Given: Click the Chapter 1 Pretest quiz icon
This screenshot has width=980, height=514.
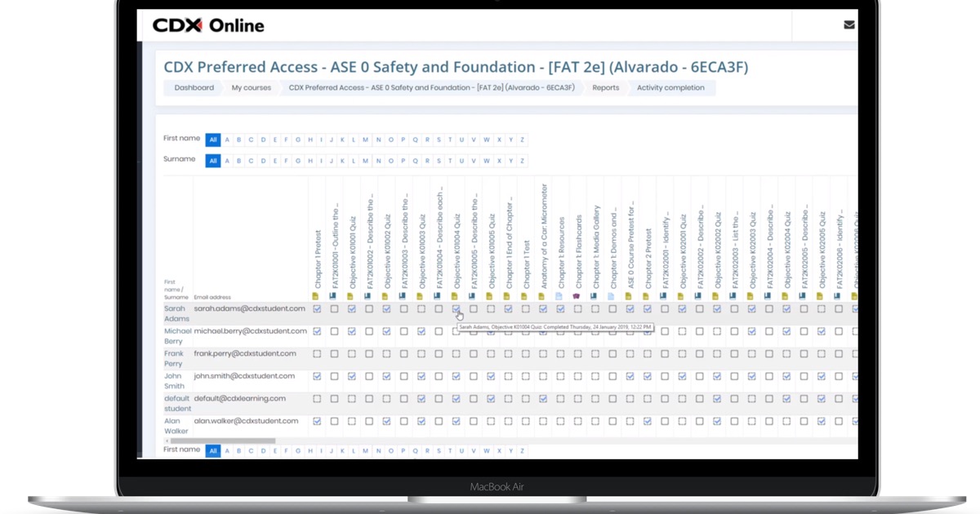Looking at the screenshot, I should click(x=316, y=296).
